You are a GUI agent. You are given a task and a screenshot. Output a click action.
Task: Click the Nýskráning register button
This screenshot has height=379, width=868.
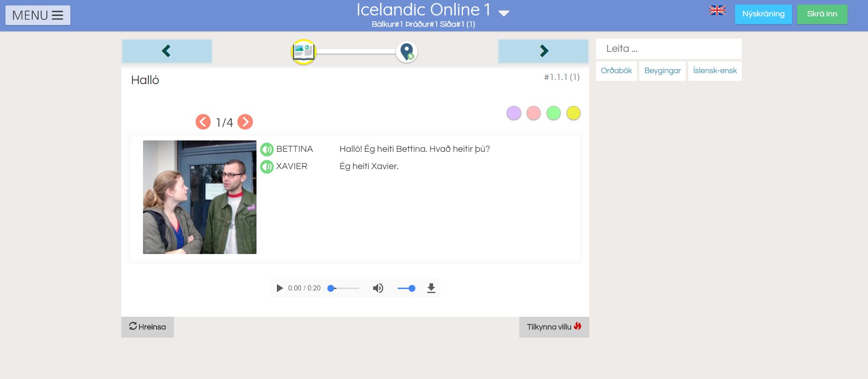(763, 14)
